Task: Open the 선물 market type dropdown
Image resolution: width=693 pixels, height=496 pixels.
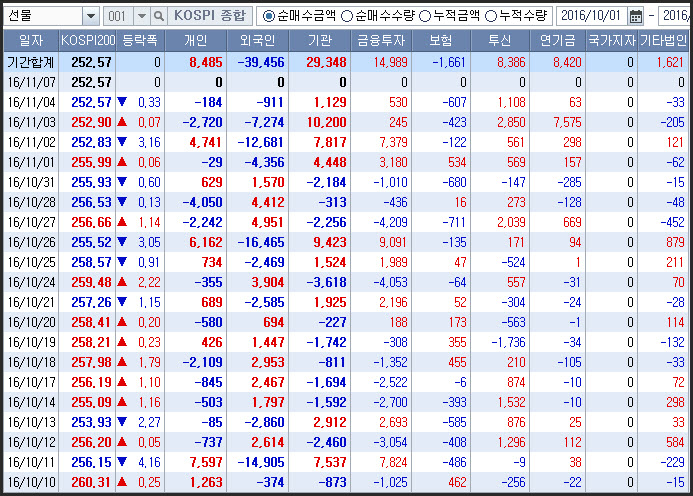Action: [91, 16]
